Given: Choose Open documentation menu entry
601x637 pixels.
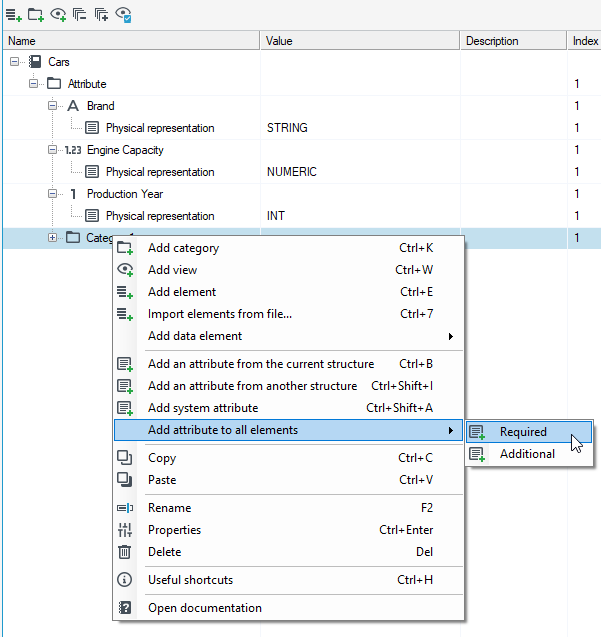Looking at the screenshot, I should pyautogui.click(x=288, y=607).
